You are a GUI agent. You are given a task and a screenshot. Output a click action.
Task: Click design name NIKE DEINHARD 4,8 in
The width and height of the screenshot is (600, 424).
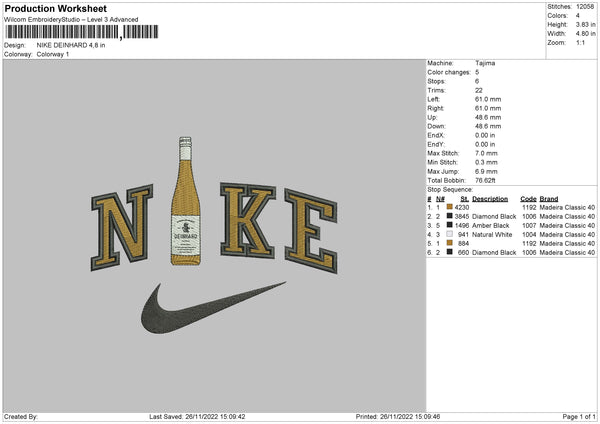pyautogui.click(x=71, y=45)
